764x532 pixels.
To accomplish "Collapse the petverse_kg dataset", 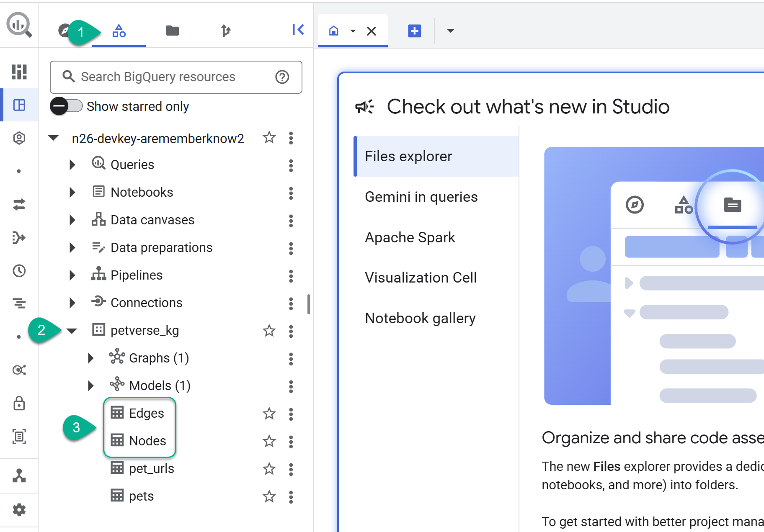I will tap(72, 331).
